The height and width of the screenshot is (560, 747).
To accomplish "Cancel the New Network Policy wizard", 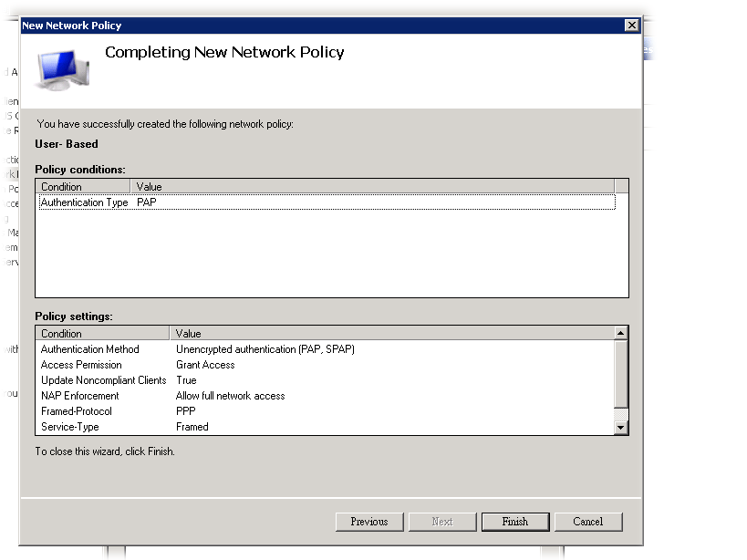I will [x=588, y=522].
